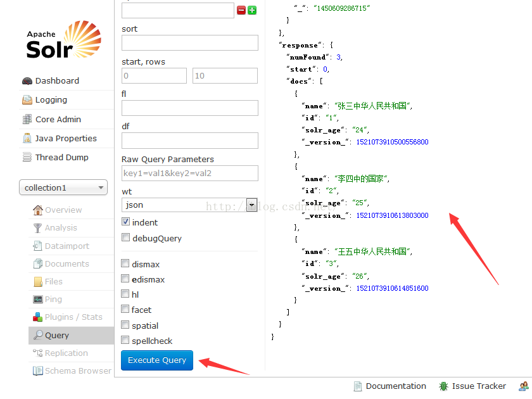
Task: Click the Execute Query button
Action: pos(157,360)
